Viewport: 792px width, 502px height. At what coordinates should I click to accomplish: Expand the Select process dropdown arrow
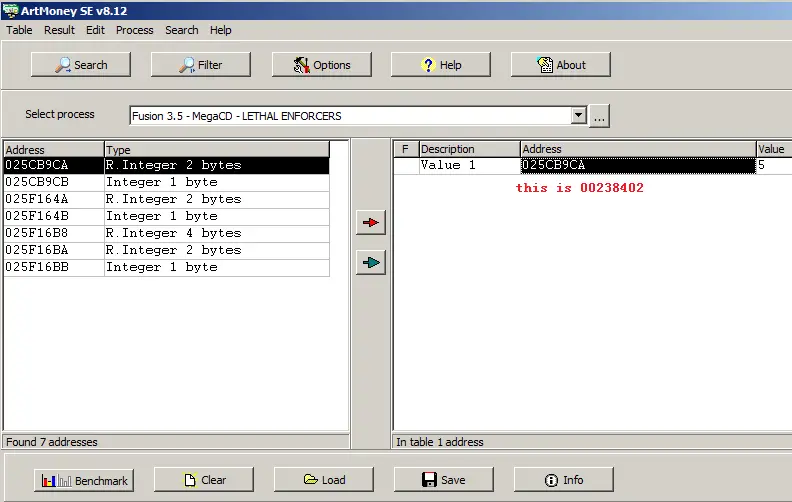(x=579, y=116)
